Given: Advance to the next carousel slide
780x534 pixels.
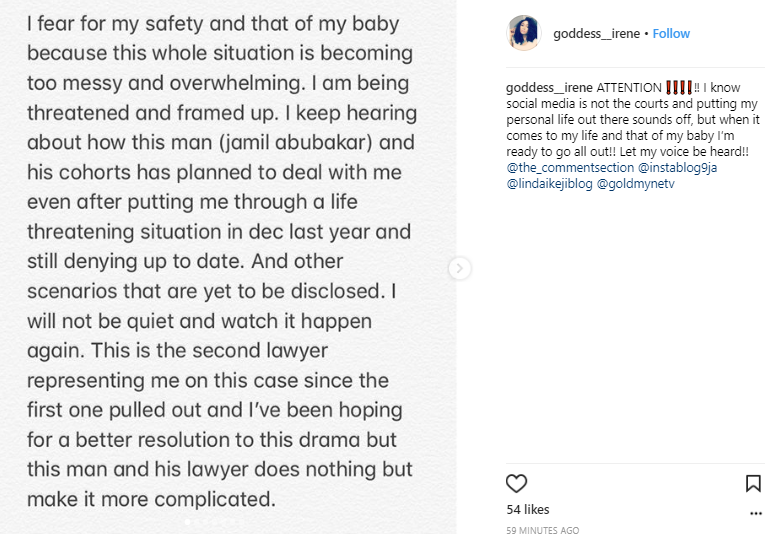Looking at the screenshot, I should click(x=459, y=268).
